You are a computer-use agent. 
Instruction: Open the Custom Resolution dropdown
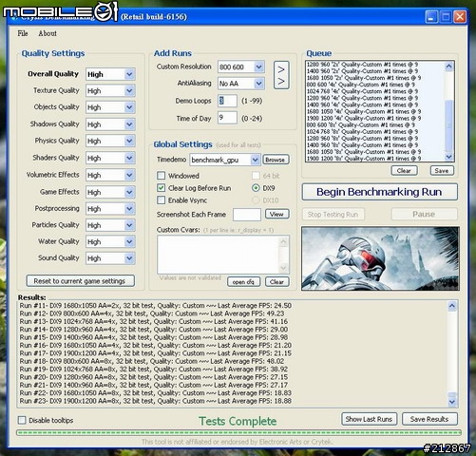258,66
